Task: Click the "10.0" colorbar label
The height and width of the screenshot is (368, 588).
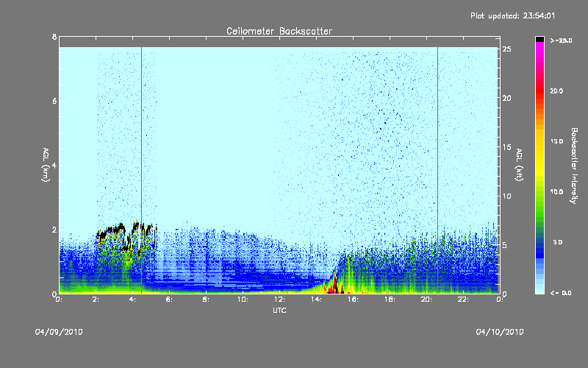Action: point(556,192)
